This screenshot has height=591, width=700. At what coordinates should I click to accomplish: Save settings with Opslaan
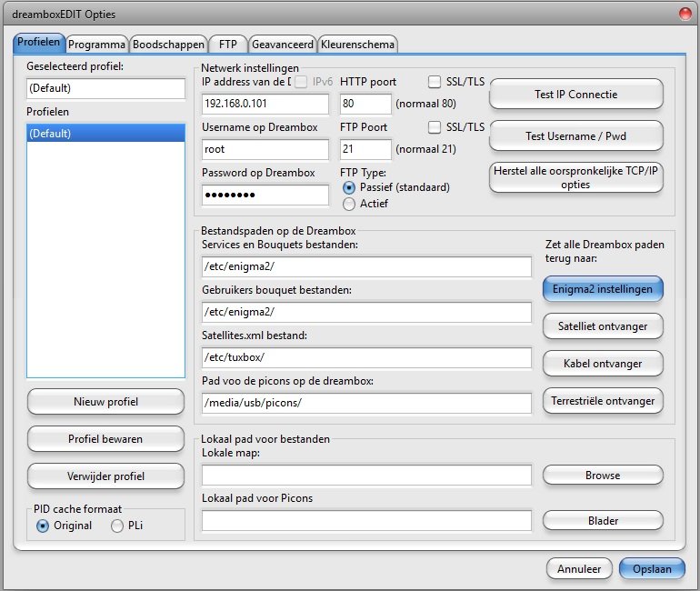[652, 568]
